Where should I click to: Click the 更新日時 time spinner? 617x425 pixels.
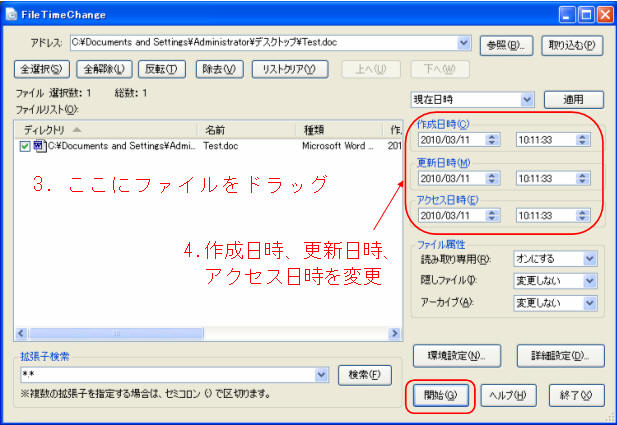coord(583,178)
